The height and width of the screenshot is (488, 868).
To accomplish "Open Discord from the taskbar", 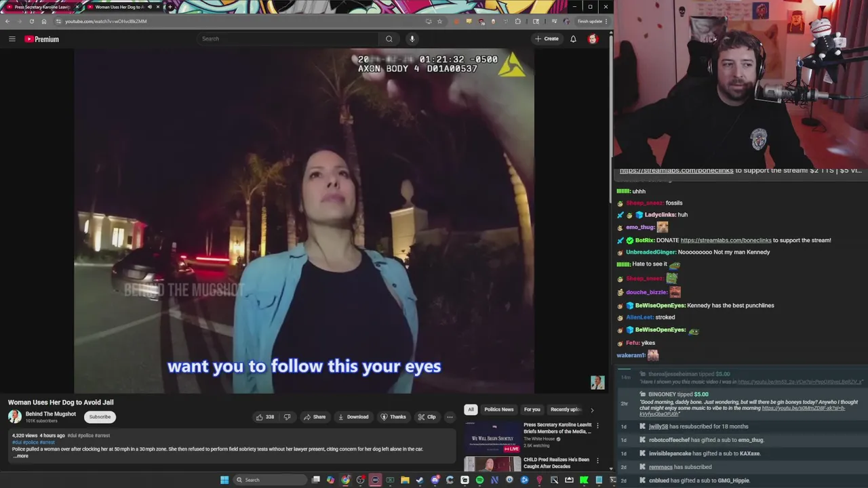I will point(435,480).
